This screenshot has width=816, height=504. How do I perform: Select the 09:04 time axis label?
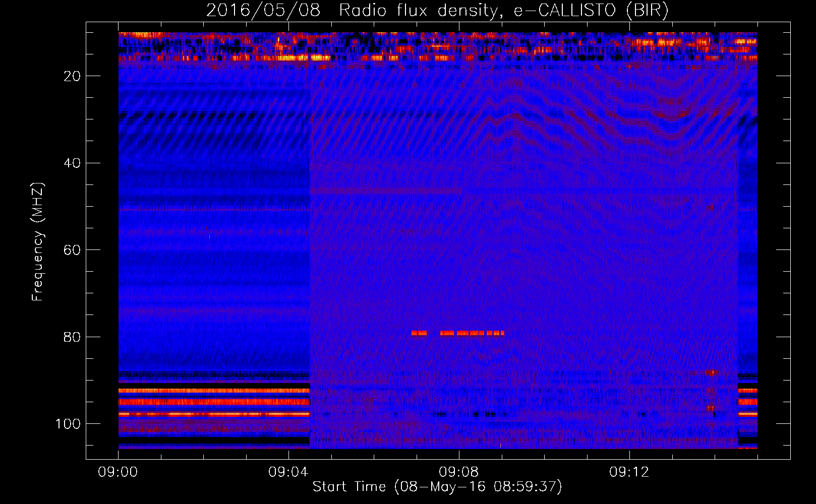[288, 472]
